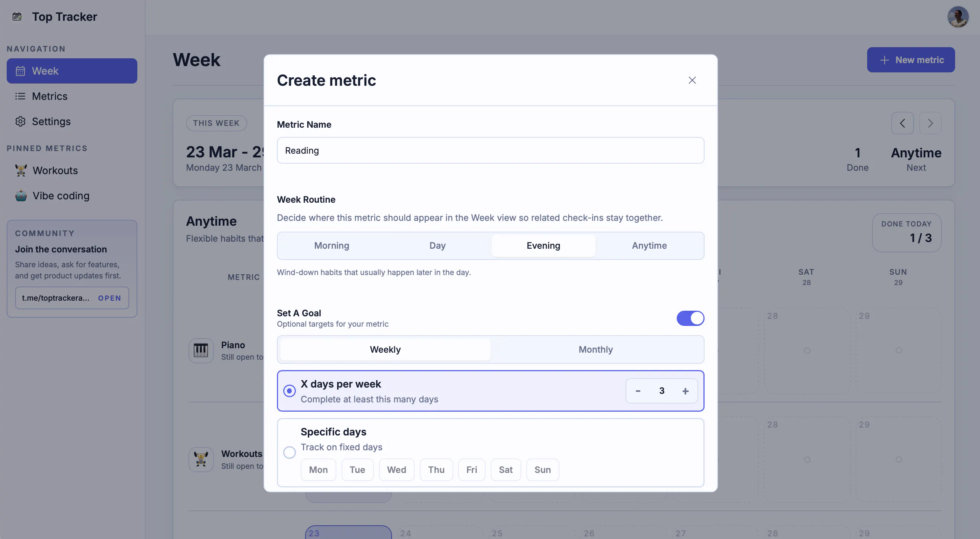Click the Top Tracker app title

pyautogui.click(x=64, y=17)
